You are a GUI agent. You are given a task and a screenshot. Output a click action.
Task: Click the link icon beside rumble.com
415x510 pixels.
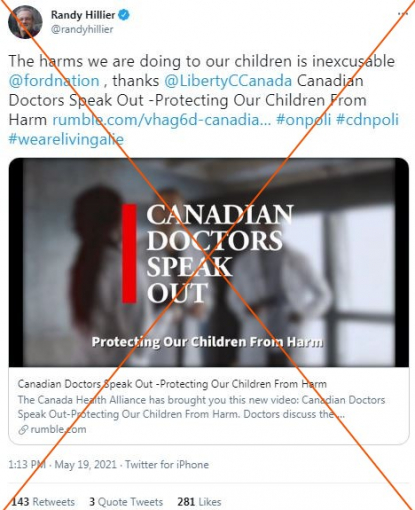click(23, 430)
